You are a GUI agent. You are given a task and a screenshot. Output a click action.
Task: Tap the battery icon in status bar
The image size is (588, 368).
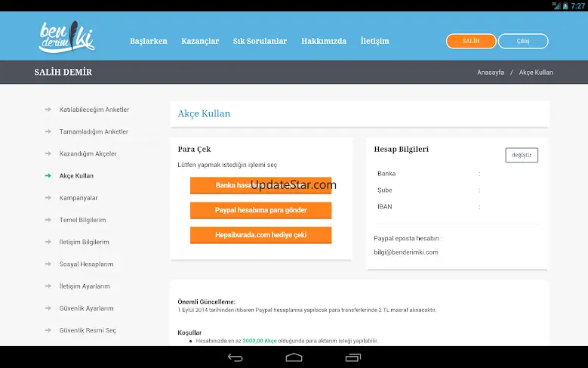[565, 5]
